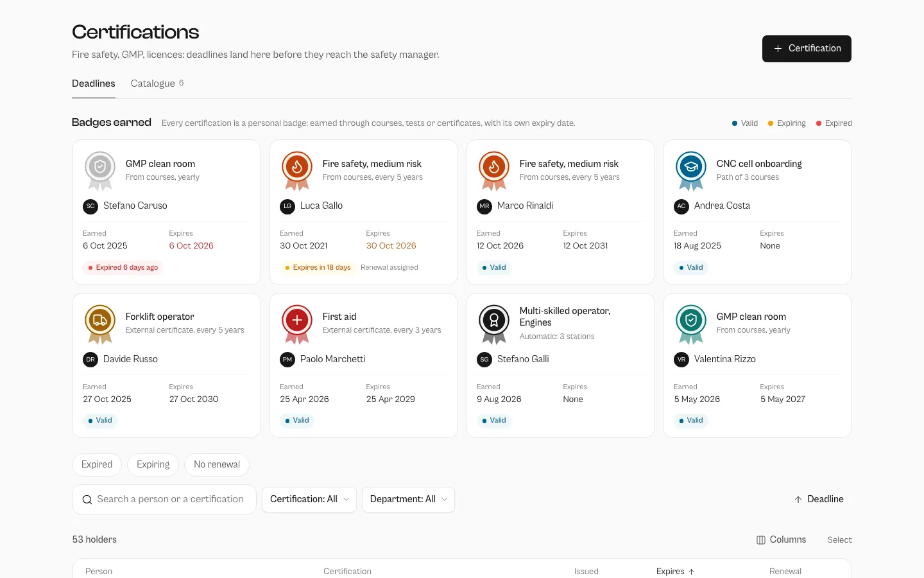Toggle the No renewal filter chip

click(217, 465)
